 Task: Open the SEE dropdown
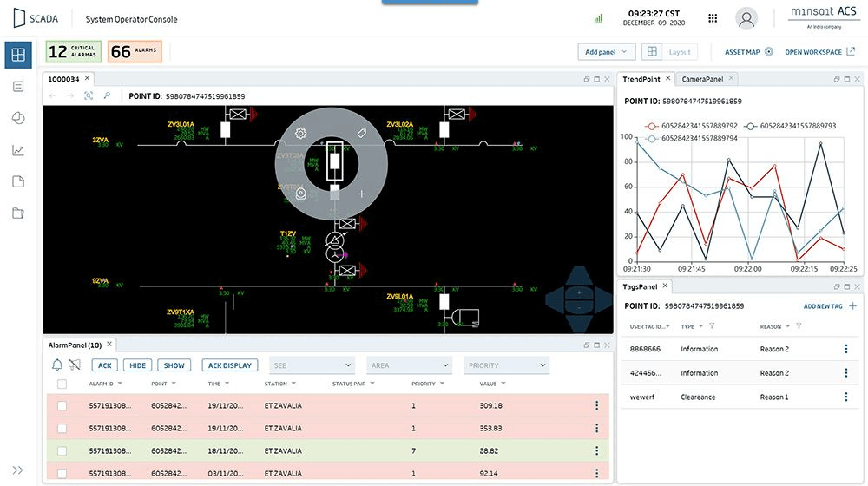[312, 365]
